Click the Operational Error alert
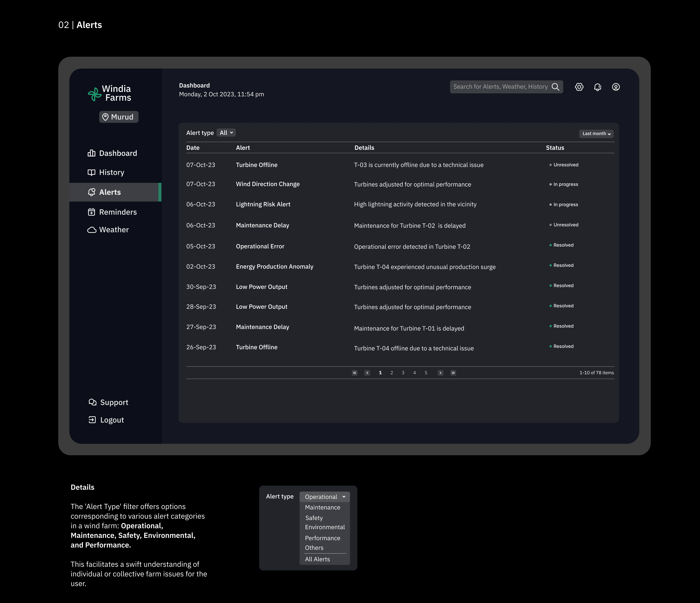 click(x=260, y=246)
